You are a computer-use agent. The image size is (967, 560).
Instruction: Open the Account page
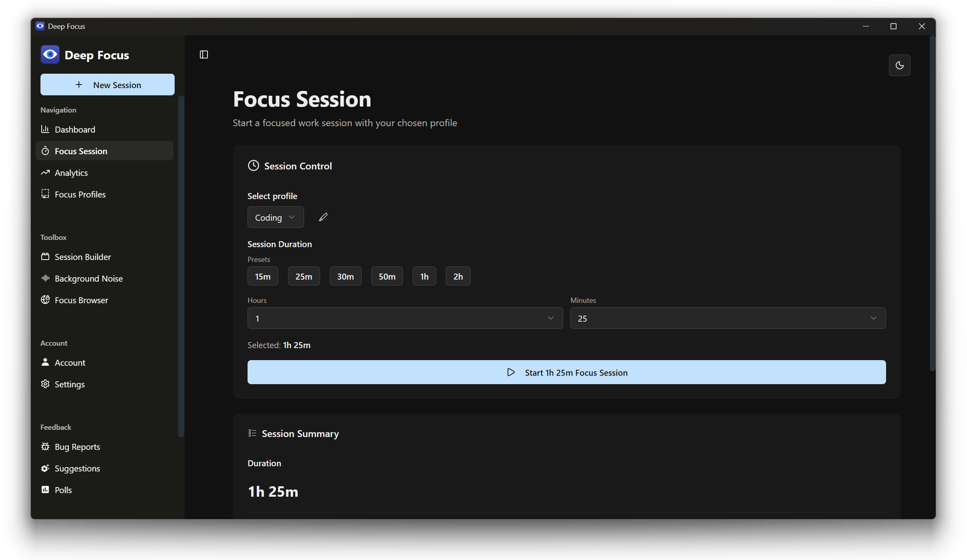tap(105, 363)
